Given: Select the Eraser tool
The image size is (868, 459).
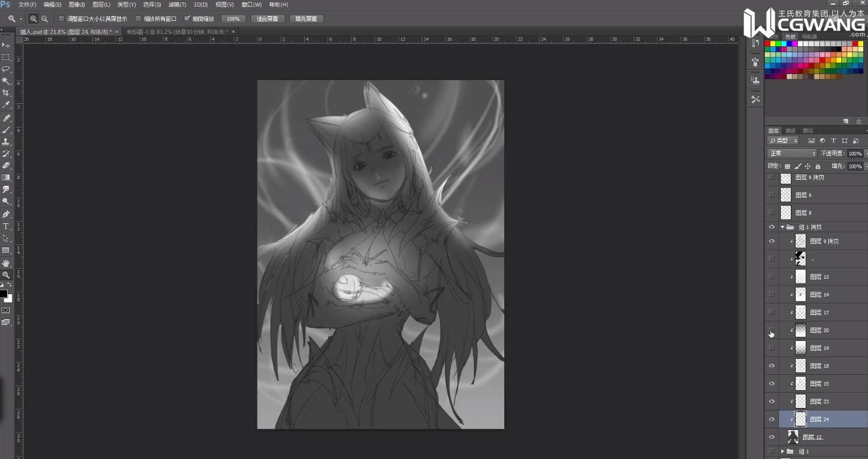Looking at the screenshot, I should coord(6,165).
